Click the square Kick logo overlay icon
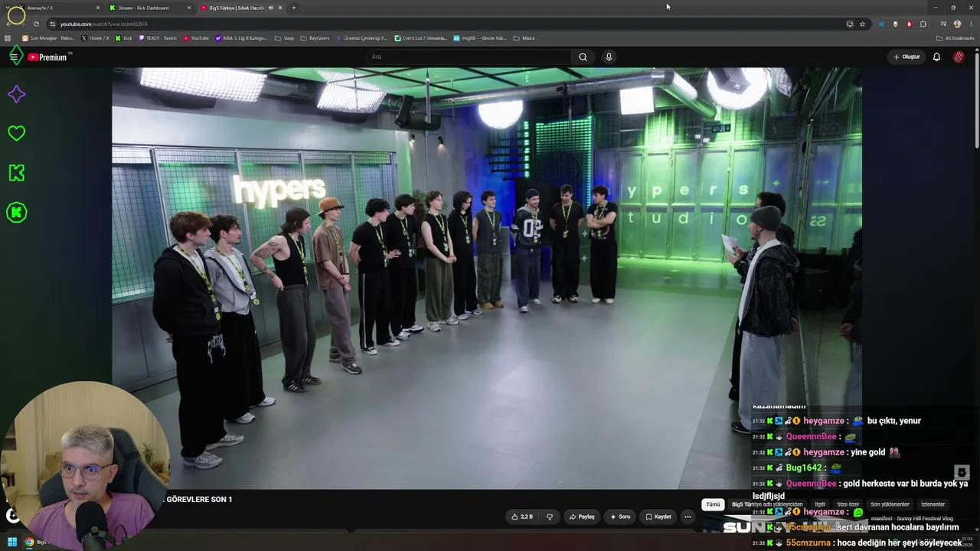 pyautogui.click(x=16, y=173)
